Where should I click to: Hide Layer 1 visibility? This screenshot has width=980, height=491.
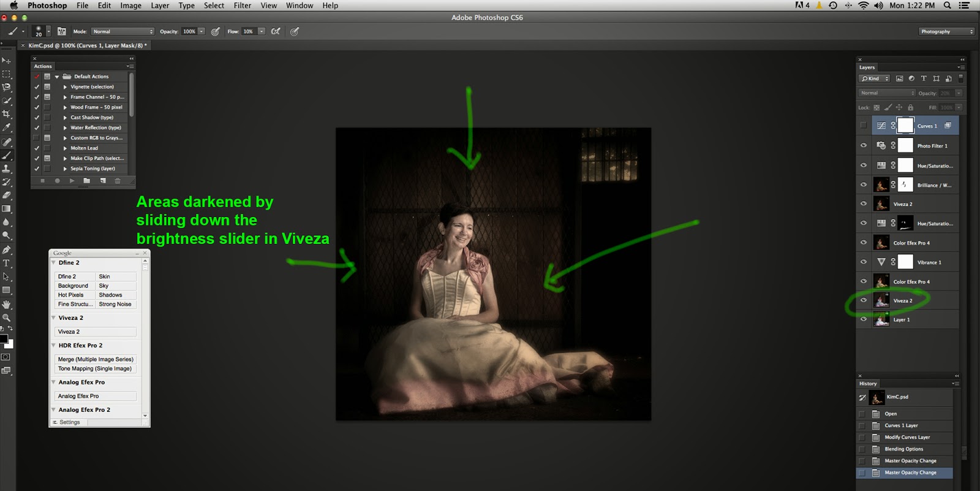tap(864, 319)
